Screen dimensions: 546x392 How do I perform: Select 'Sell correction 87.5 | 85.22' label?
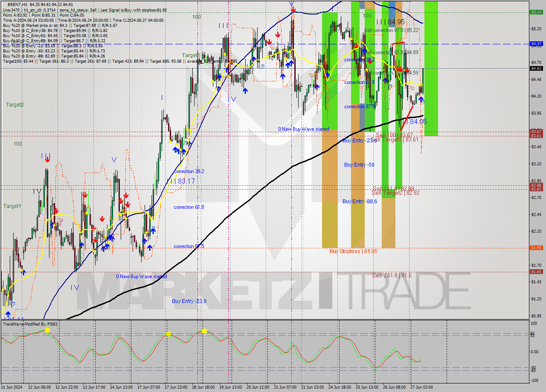[x=392, y=30]
